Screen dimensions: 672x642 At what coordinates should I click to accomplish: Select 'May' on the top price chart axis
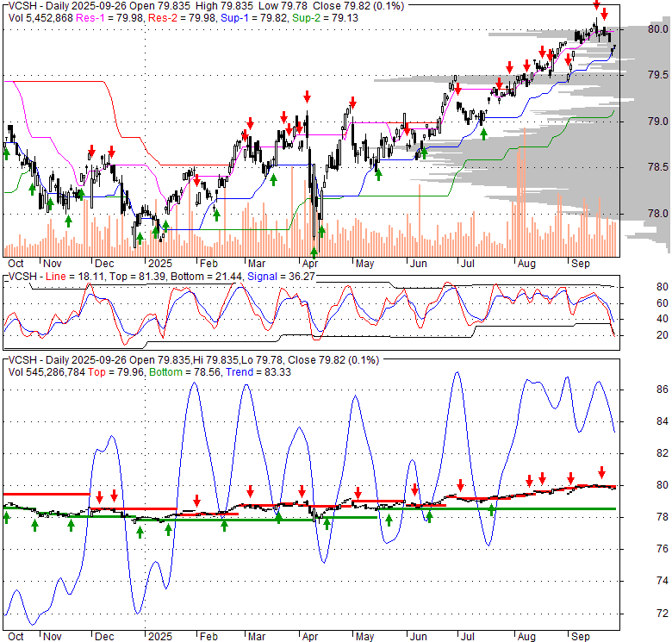[364, 264]
